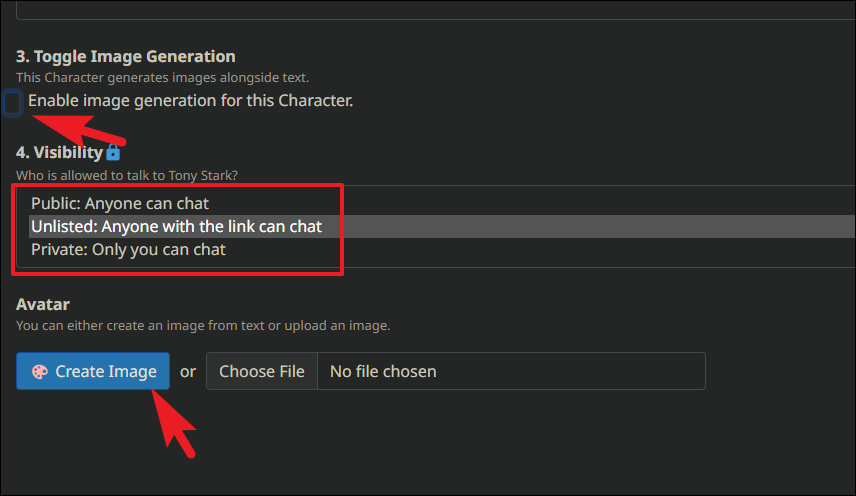
Task: Tick the image generation checkbox
Action: pyautogui.click(x=12, y=103)
